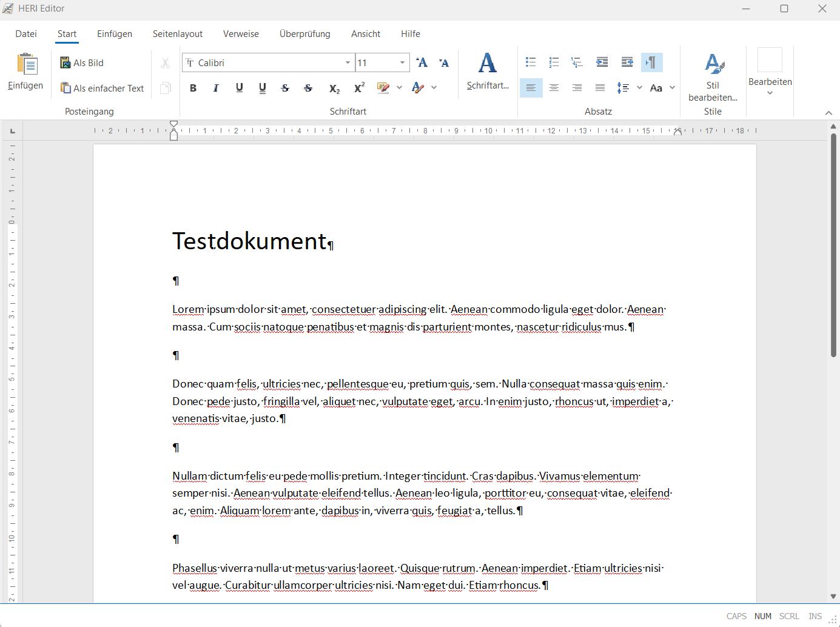
Task: Open the font size dropdown arrow
Action: click(x=402, y=62)
